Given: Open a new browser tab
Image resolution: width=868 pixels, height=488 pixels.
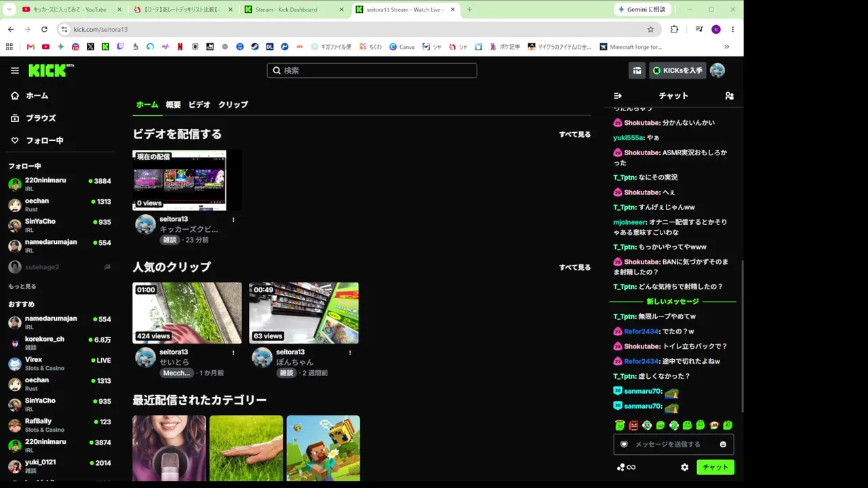Looking at the screenshot, I should click(x=469, y=9).
